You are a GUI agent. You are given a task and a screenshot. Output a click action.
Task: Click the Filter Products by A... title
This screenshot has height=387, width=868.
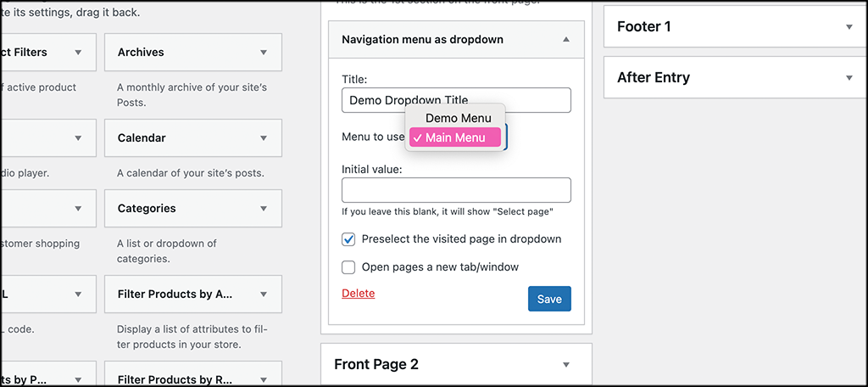pos(175,294)
